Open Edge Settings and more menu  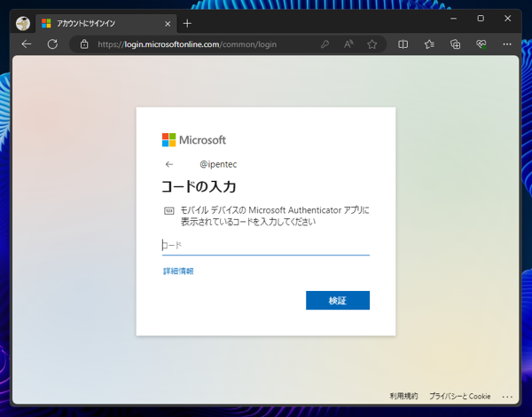507,44
